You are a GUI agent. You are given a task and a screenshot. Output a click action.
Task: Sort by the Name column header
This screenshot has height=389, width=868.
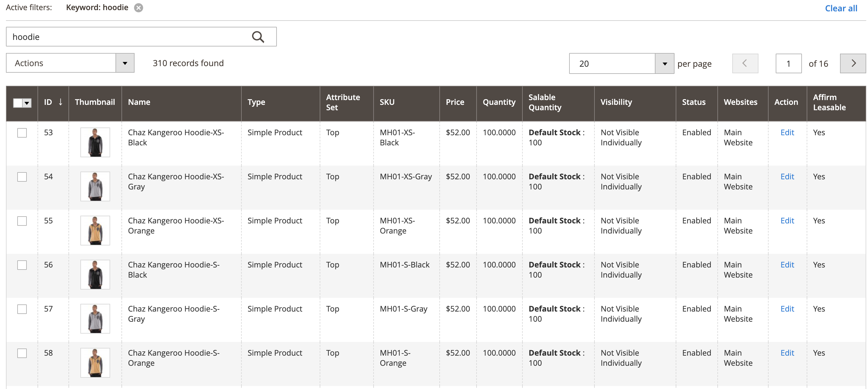[x=139, y=102]
